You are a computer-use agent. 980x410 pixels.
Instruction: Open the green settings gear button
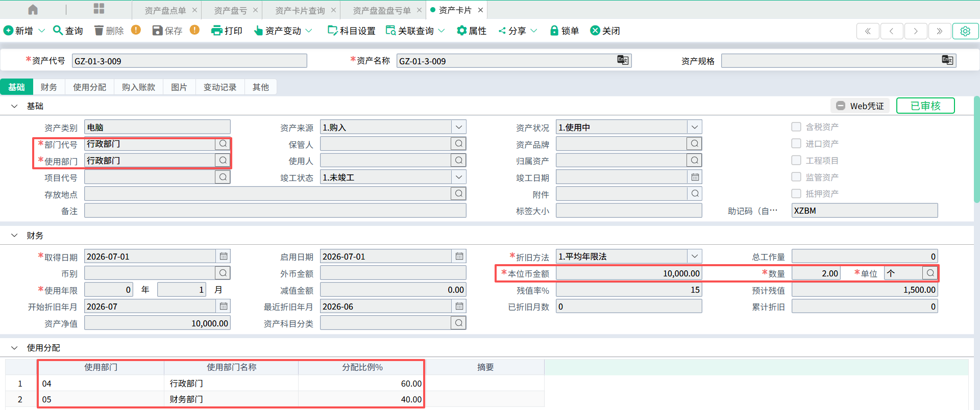965,31
